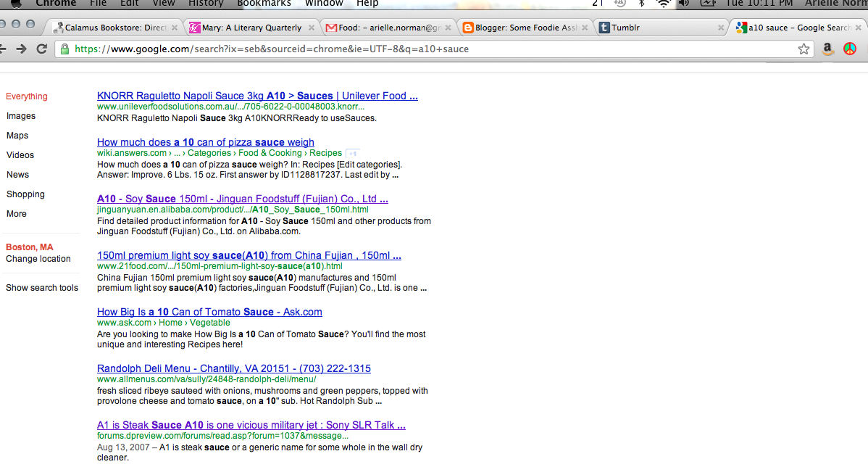Go forward with the forward arrow

point(21,49)
